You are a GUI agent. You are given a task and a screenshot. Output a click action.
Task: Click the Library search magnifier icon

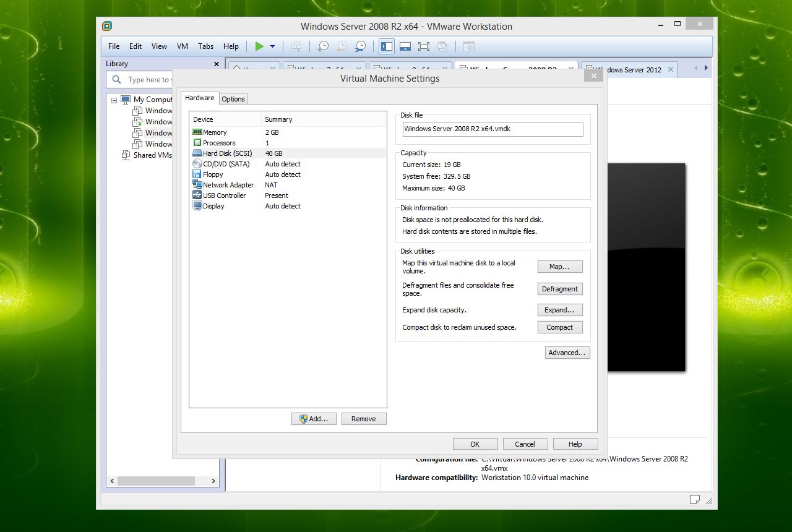pos(116,79)
